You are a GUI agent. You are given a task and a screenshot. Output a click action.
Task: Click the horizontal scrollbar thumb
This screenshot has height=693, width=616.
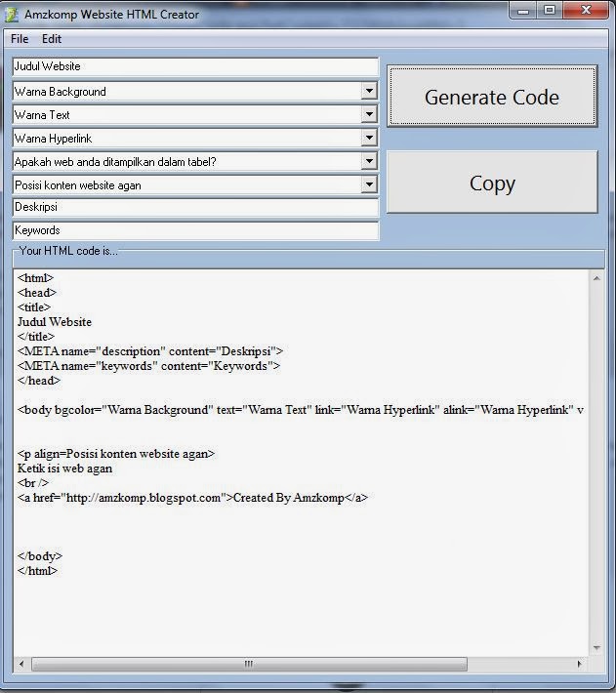tap(249, 664)
